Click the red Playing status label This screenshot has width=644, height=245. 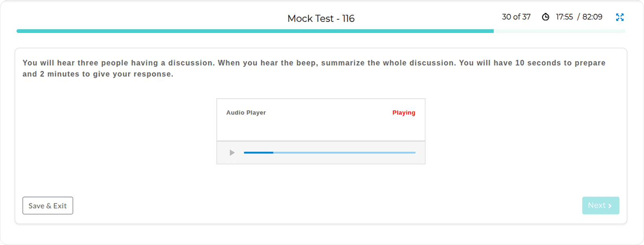[x=403, y=112]
